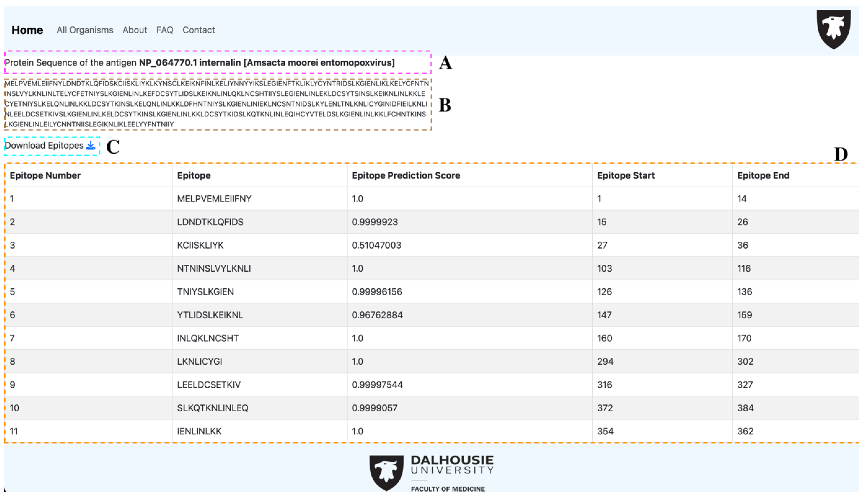Go to All Organisms page
The width and height of the screenshot is (868, 499).
pyautogui.click(x=85, y=30)
